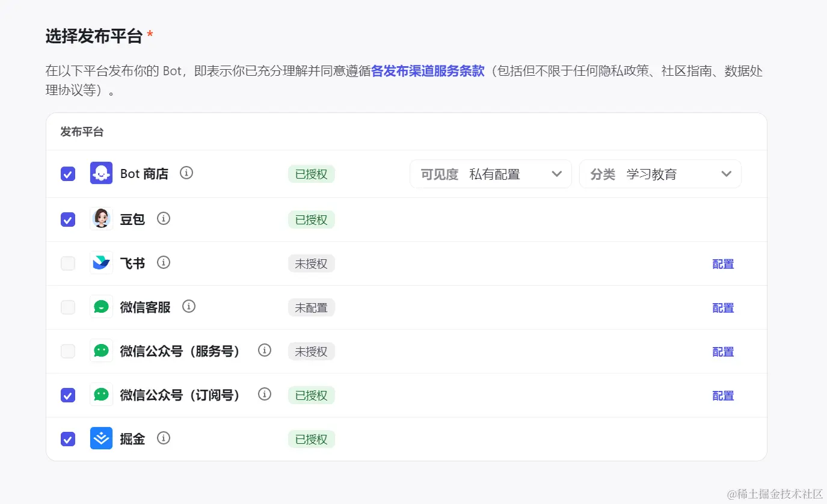Viewport: 827px width, 504px height.
Task: Click 已授权 badge in 微信公众号（订阅号）row
Action: (x=312, y=395)
